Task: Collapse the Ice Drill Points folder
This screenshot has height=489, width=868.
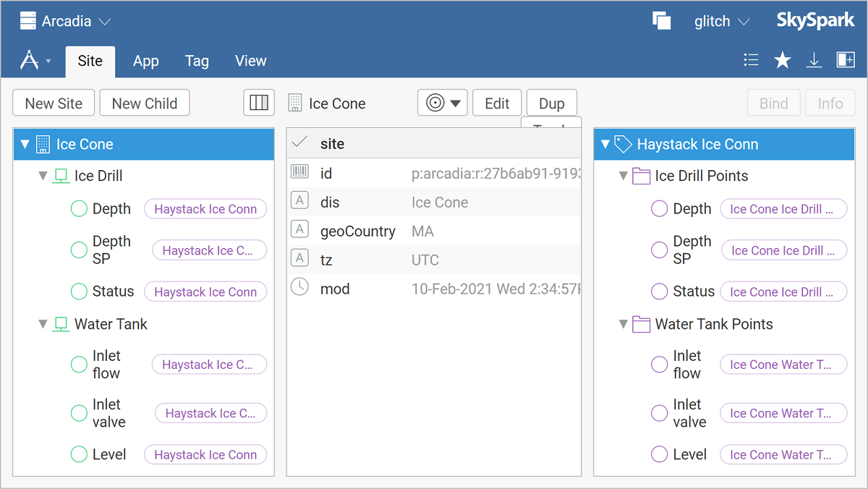Action: tap(624, 176)
